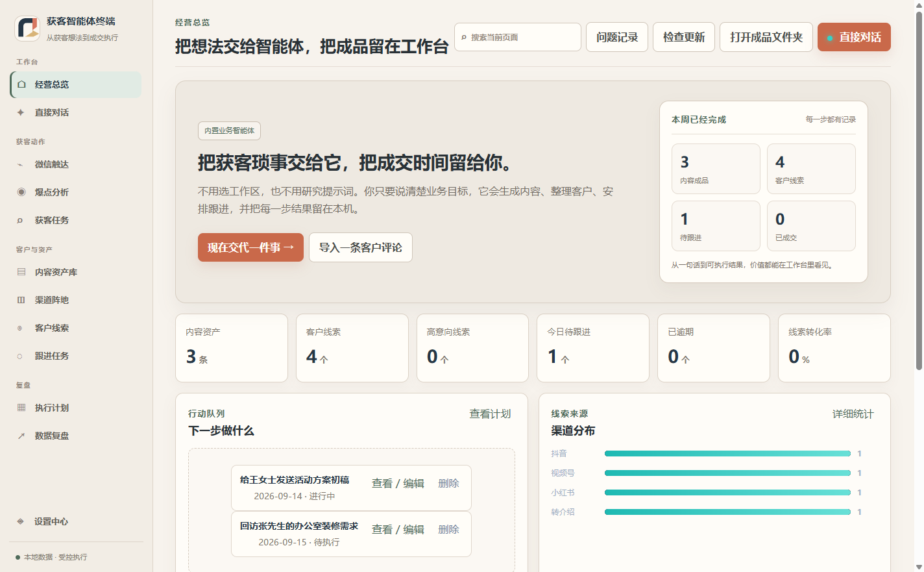The height and width of the screenshot is (572, 924).
Task: Open 内容资产库 in the sidebar
Action: pos(76,272)
